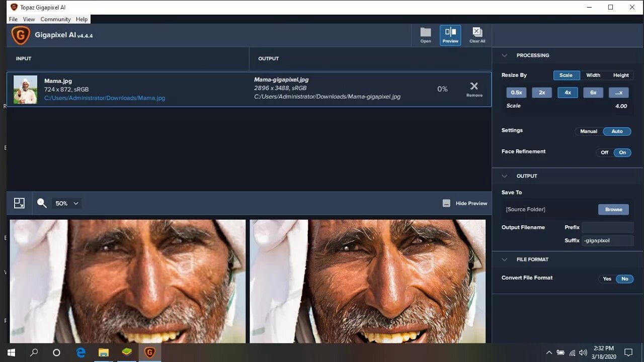Open the BlueStacks icon in taskbar
Viewport: 644px width, 362px height.
(127, 352)
